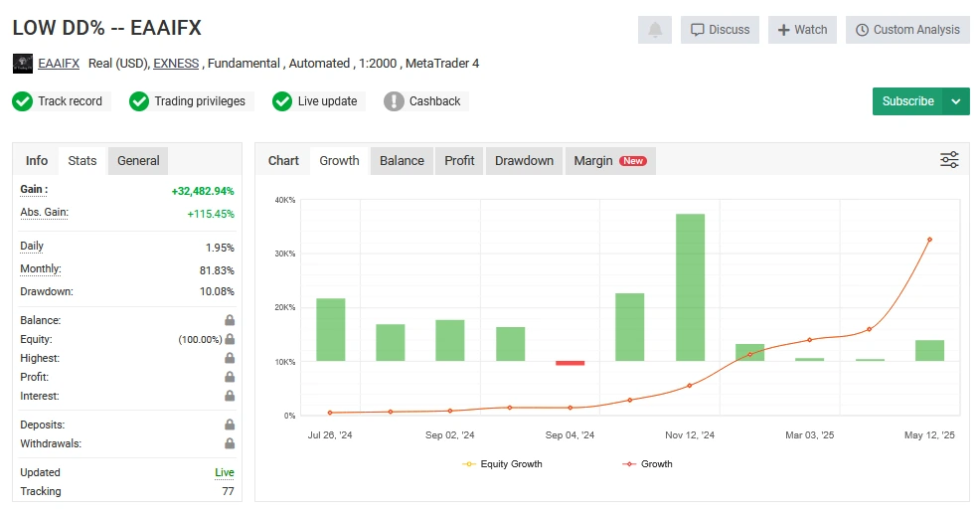Open the EXNESS broker link
This screenshot has width=980, height=512.
(x=176, y=64)
